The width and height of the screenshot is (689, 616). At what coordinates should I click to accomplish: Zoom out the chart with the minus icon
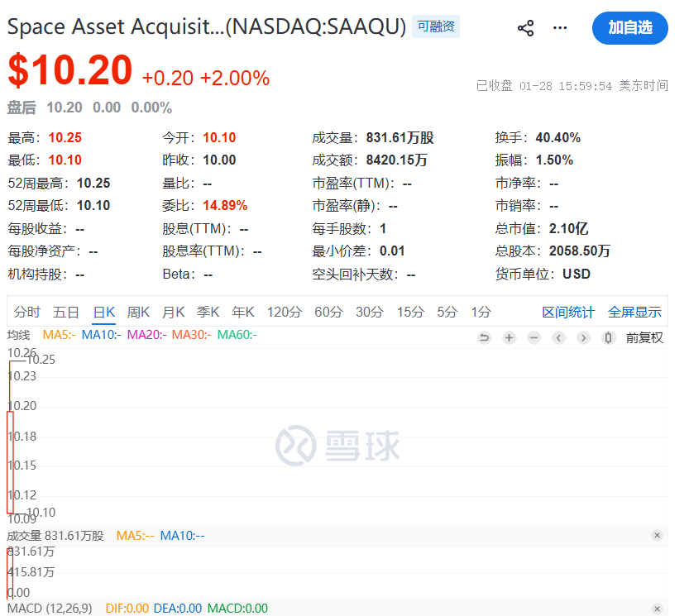533,337
